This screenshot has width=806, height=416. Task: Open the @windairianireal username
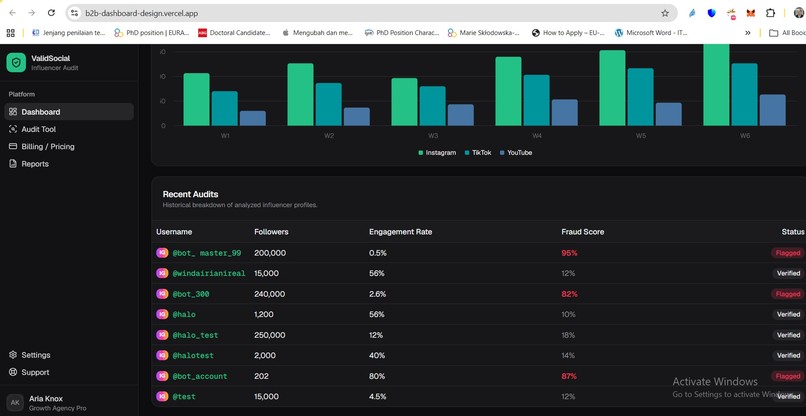pyautogui.click(x=209, y=274)
